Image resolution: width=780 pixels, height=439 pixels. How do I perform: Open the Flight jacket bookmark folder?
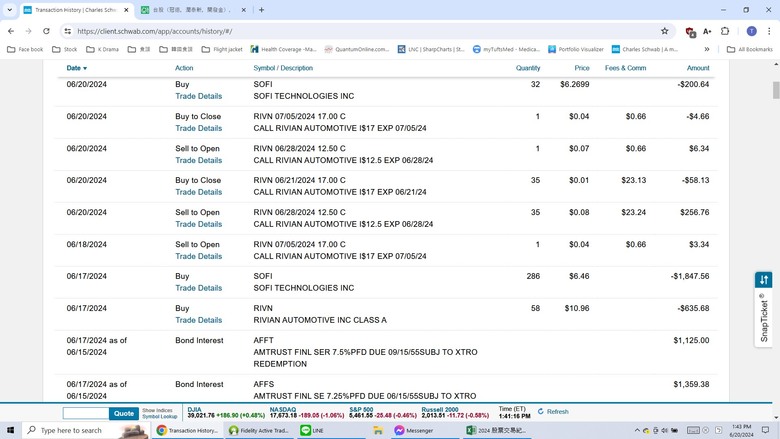[x=222, y=49]
